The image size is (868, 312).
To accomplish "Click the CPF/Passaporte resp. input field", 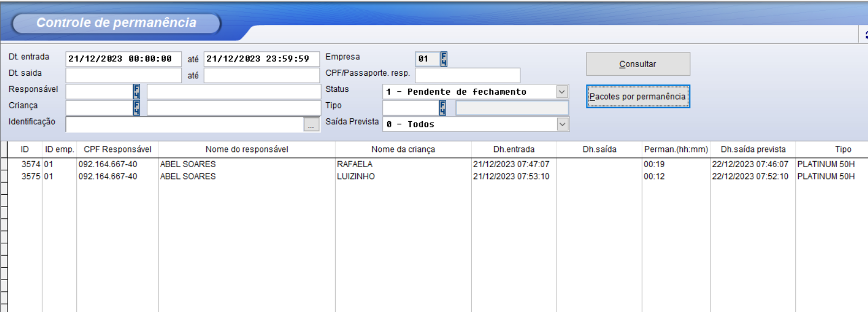I will [x=467, y=75].
